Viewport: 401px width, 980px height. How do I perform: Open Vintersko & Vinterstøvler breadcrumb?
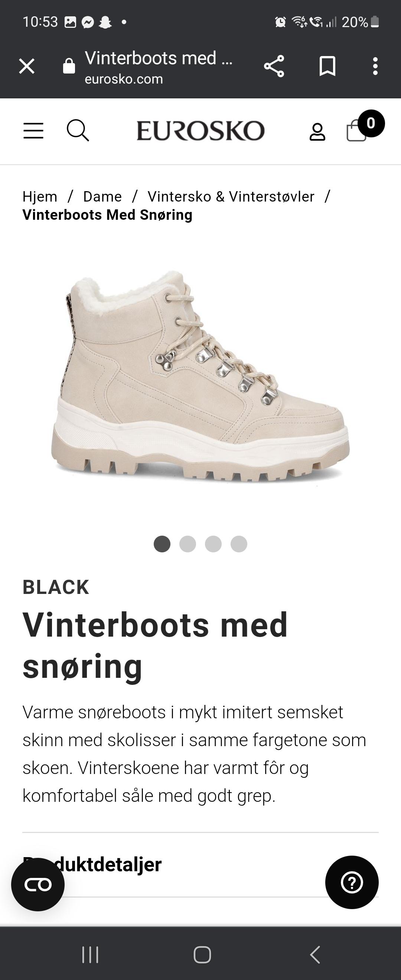click(x=231, y=197)
